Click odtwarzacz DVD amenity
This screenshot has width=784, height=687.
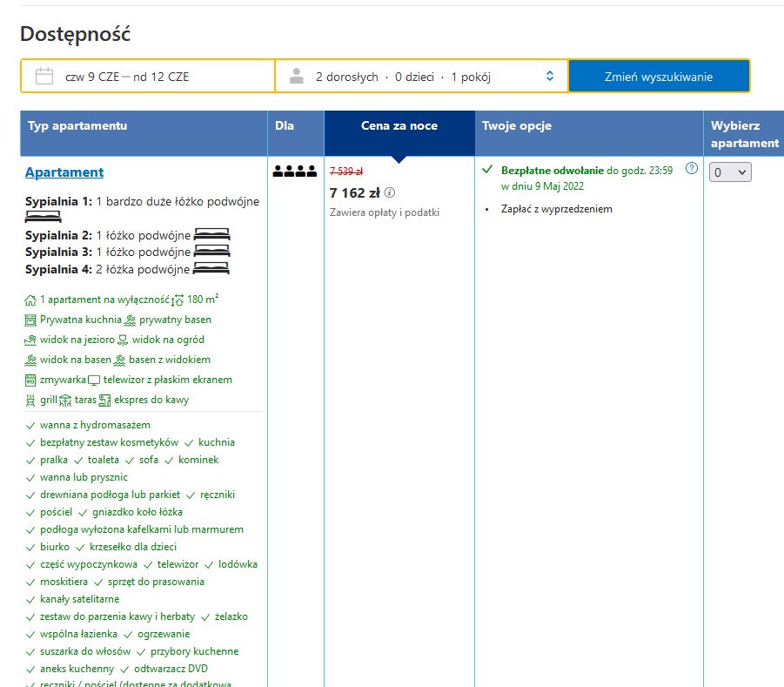[x=171, y=669]
